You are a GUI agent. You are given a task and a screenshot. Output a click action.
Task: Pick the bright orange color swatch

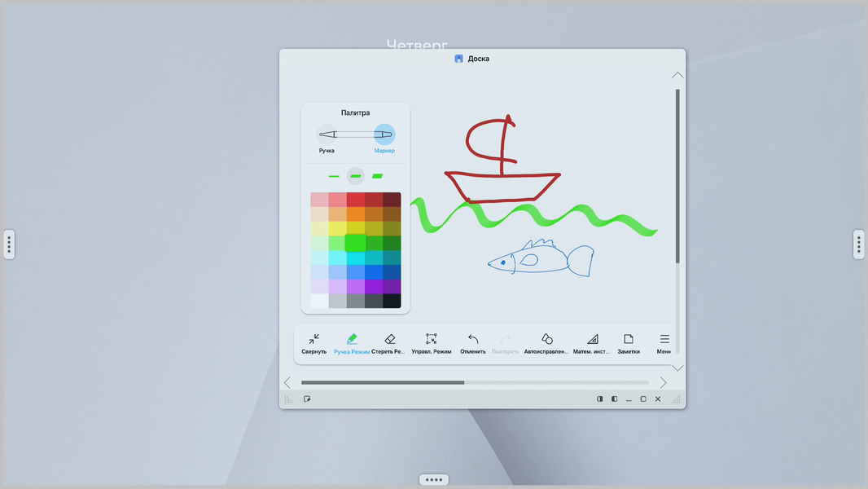[x=355, y=214]
